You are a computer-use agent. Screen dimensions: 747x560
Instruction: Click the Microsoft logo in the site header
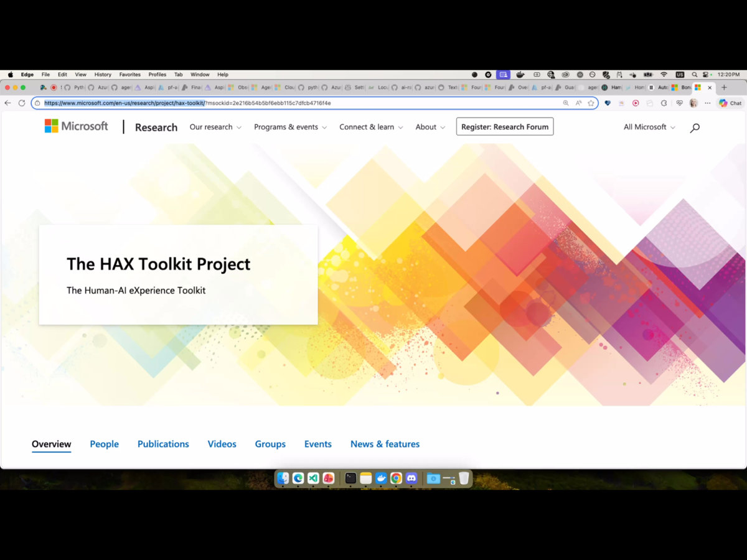[x=76, y=126]
